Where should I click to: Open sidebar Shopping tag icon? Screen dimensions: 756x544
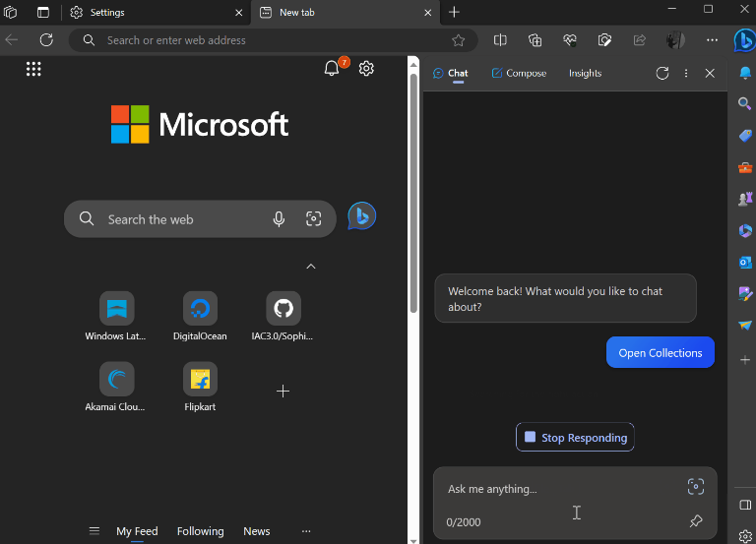745,136
